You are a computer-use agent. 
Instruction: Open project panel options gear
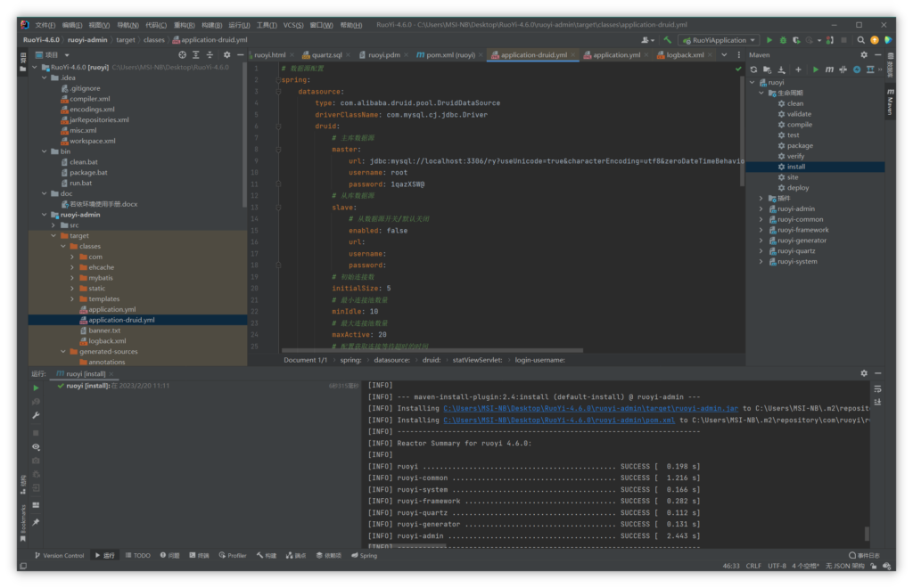[x=226, y=54]
